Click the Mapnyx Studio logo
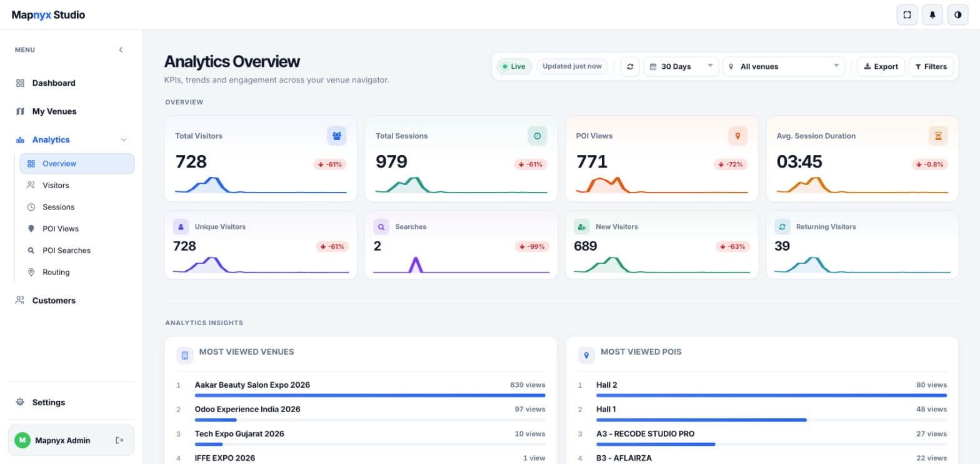The image size is (980, 464). pos(48,15)
